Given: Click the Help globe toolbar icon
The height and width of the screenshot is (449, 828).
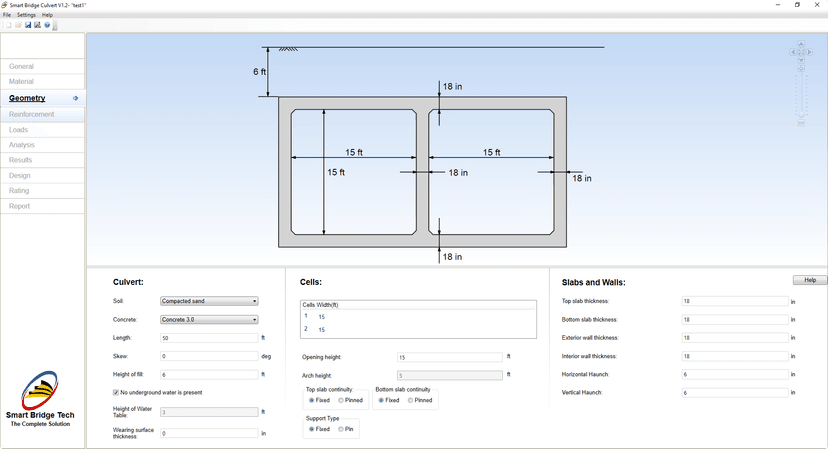Looking at the screenshot, I should tap(47, 25).
